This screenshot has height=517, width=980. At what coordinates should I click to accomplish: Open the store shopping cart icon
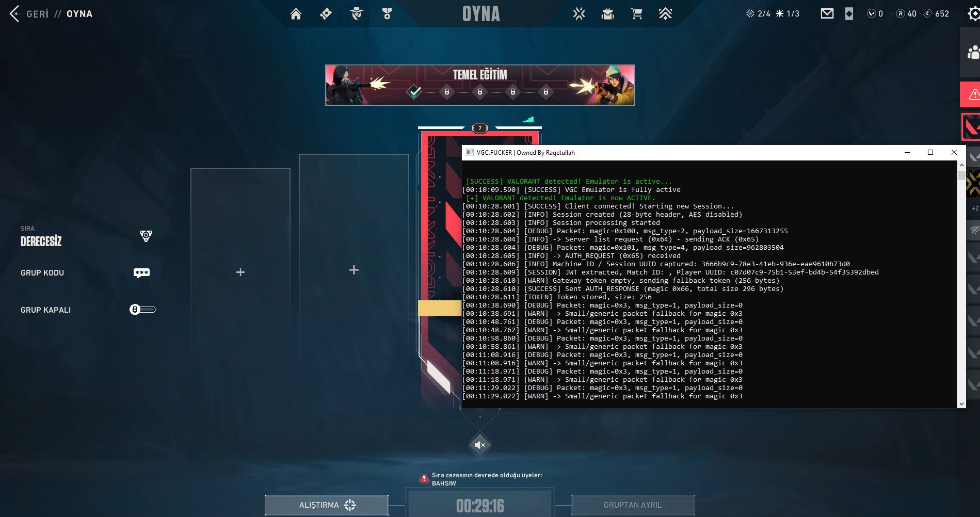click(x=637, y=14)
